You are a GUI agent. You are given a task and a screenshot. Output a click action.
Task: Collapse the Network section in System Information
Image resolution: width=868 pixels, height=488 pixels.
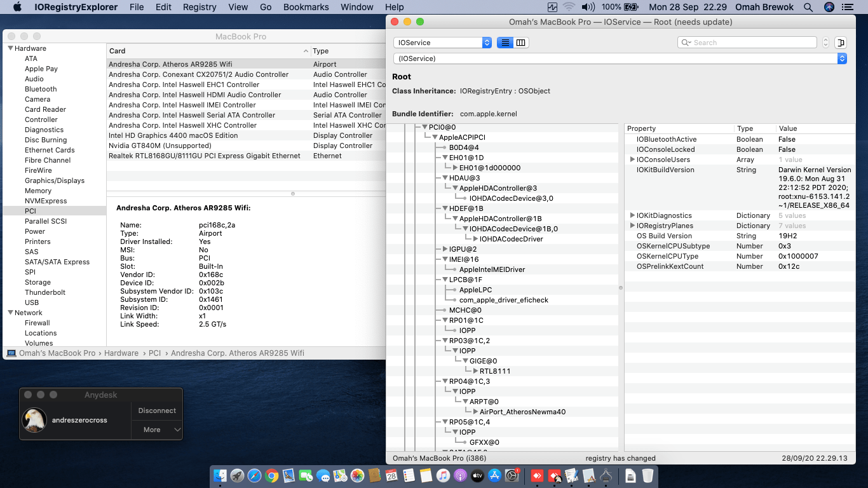point(10,313)
